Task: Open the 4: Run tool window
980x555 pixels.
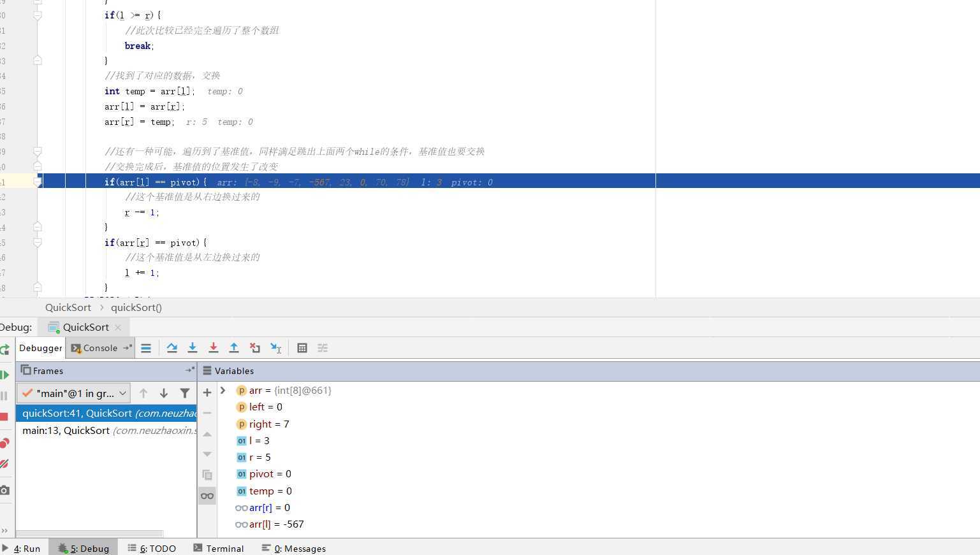Action: (22, 549)
